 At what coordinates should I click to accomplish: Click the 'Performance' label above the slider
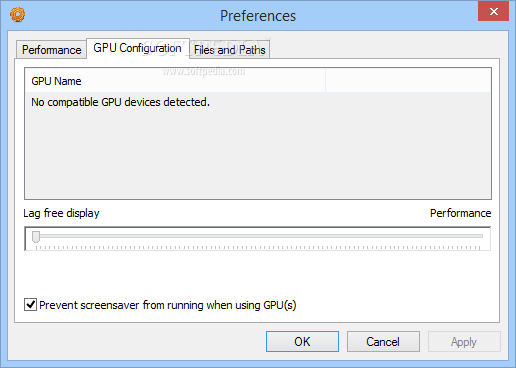pos(460,213)
